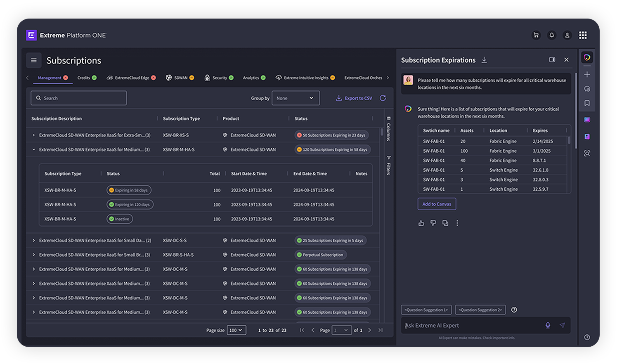Click the subscriptions Search field
The width and height of the screenshot is (617, 364).
[78, 98]
